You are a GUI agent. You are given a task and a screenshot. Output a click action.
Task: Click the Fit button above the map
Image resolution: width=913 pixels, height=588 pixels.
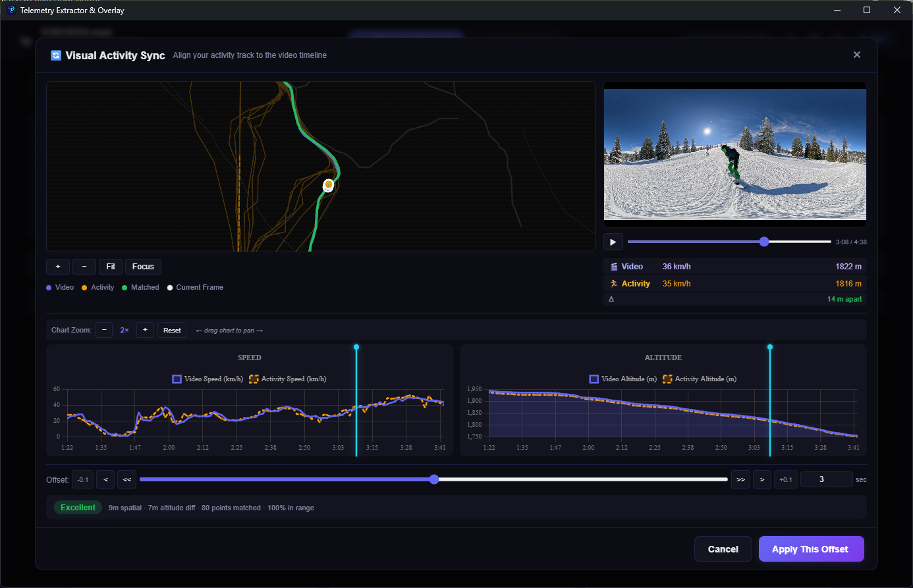pyautogui.click(x=110, y=266)
